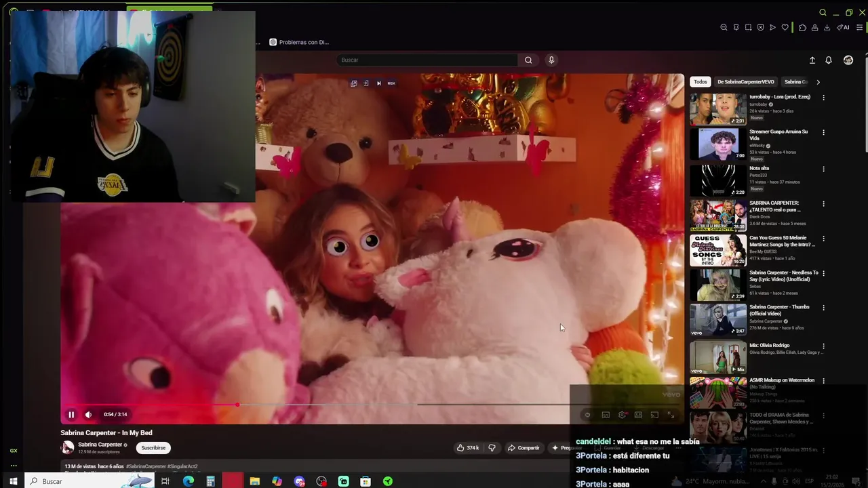
Task: Bookmark page with heart icon
Action: click(785, 28)
